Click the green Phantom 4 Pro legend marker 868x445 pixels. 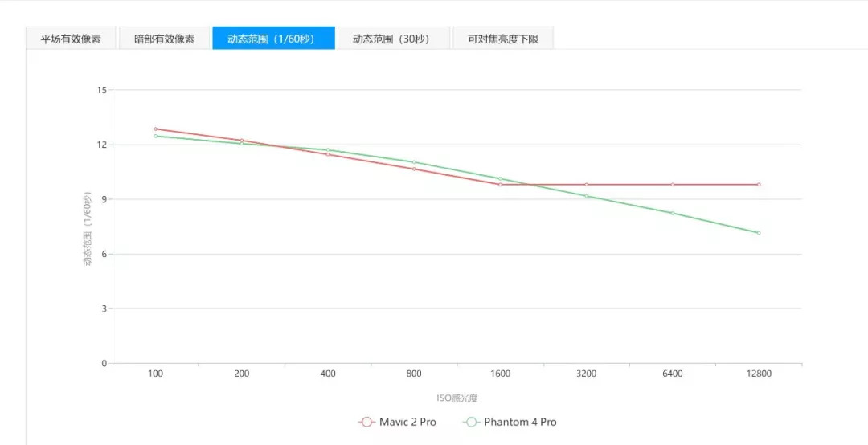point(472,422)
